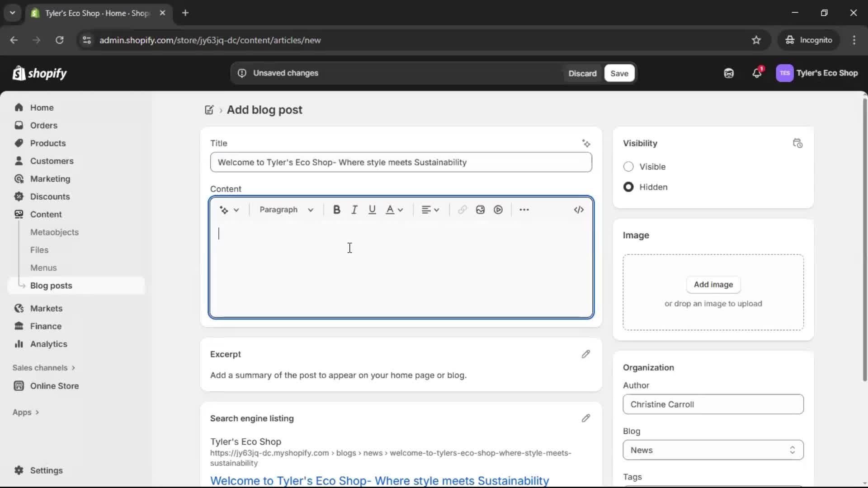Open notifications with the bell icon
This screenshot has height=488, width=868.
[757, 73]
